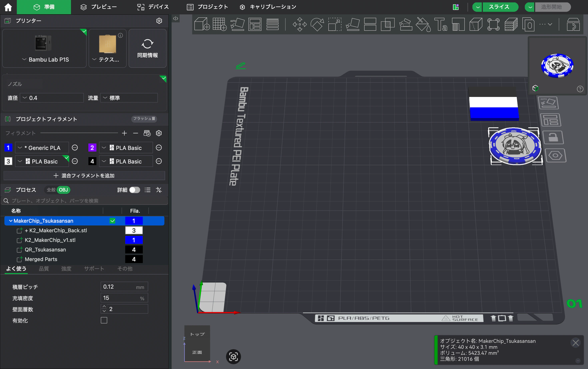Open the 品質 settings tab
This screenshot has height=369, width=588.
(x=44, y=269)
